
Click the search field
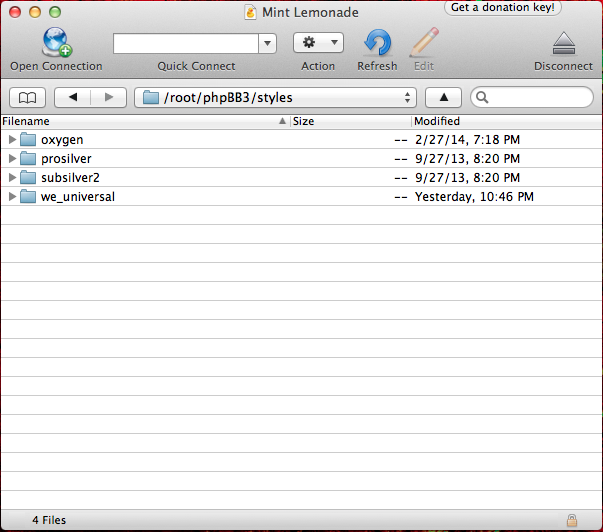532,97
